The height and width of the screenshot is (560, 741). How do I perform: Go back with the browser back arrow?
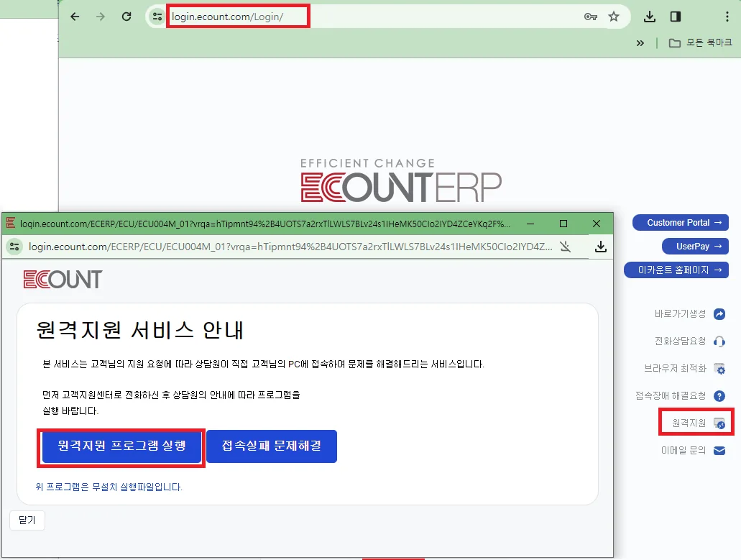(75, 17)
